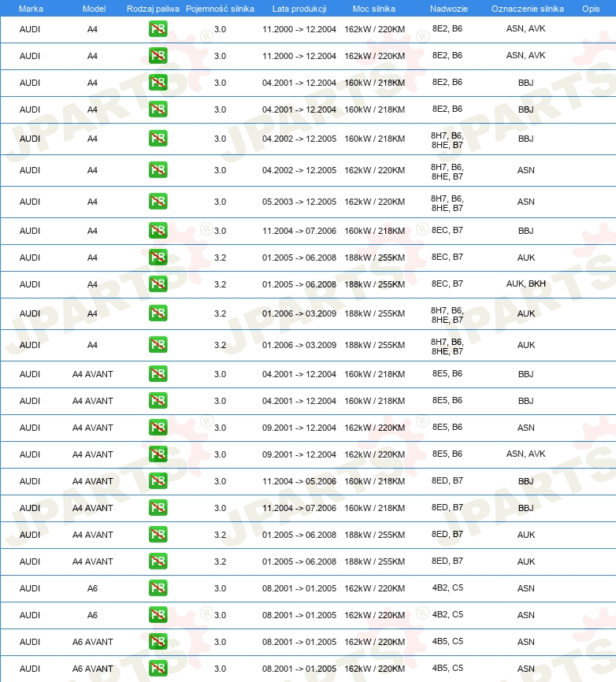Click A4 AVANT model in ASN, AVK row
616x682 pixels.
[93, 454]
